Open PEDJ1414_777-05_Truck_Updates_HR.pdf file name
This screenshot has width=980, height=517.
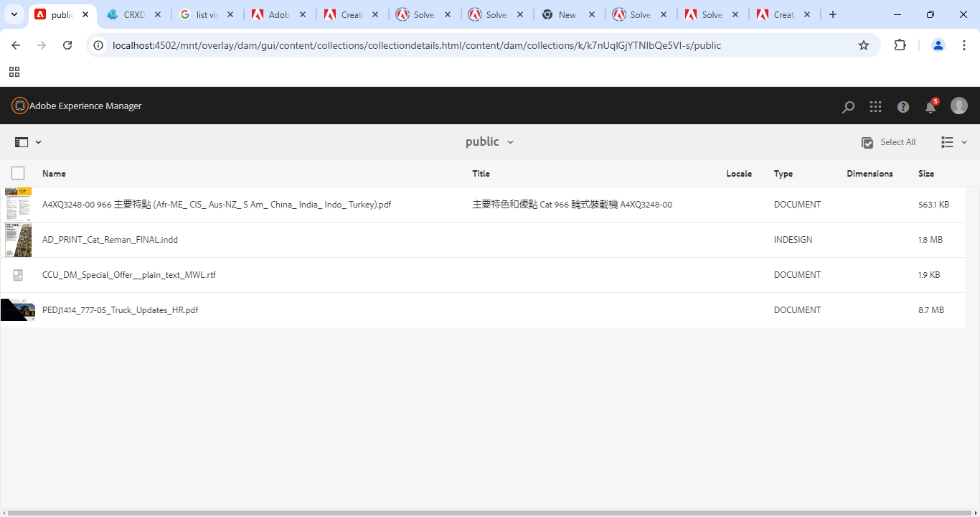120,310
